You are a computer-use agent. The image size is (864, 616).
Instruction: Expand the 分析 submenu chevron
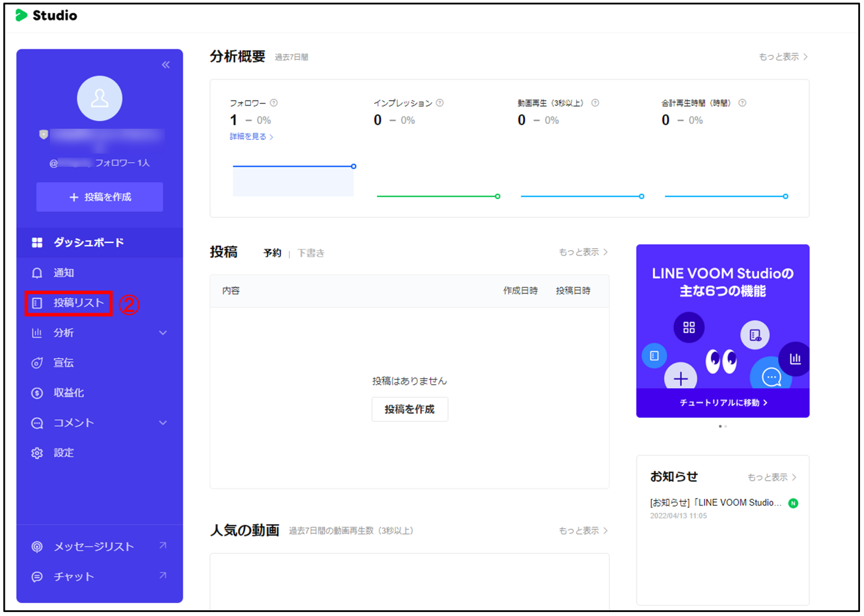click(x=163, y=333)
